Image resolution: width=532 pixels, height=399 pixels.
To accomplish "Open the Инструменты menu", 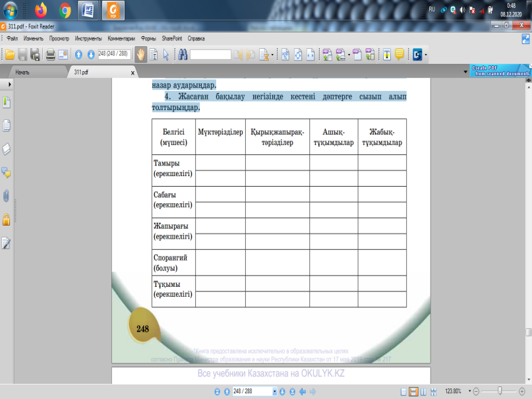I will 89,38.
